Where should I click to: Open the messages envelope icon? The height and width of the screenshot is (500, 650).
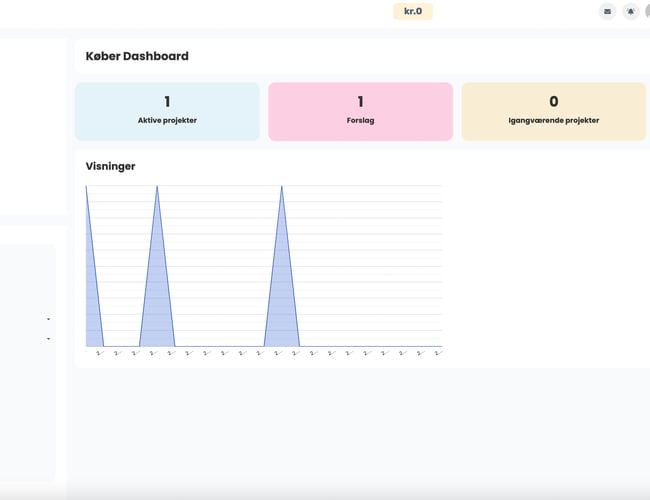(607, 12)
